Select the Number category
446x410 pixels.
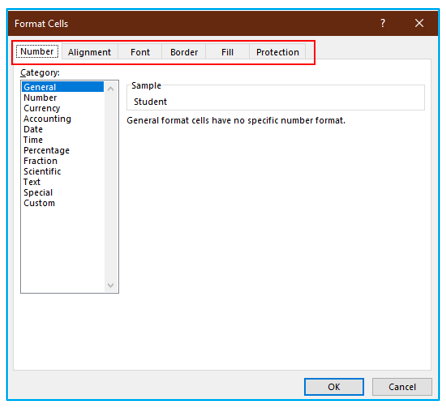tap(63, 98)
